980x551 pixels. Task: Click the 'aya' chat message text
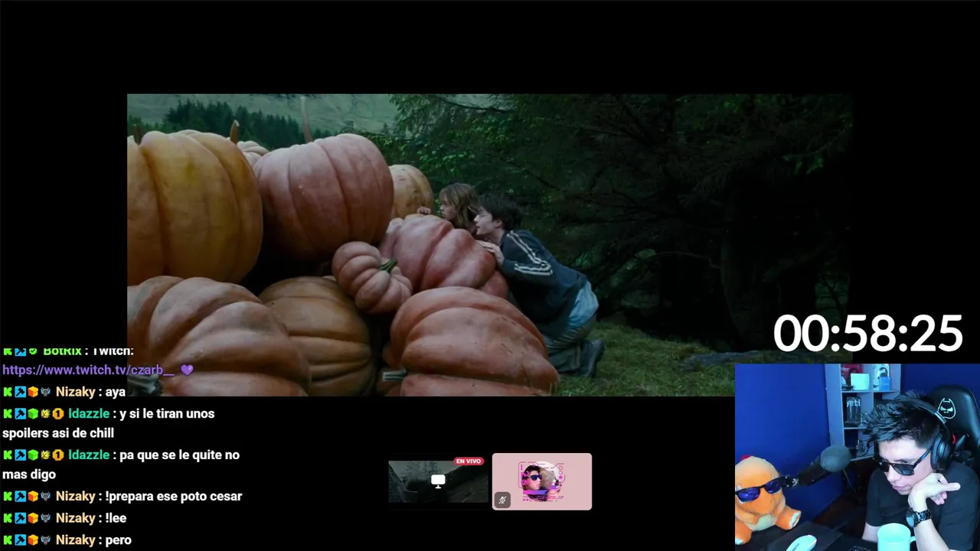(x=116, y=392)
